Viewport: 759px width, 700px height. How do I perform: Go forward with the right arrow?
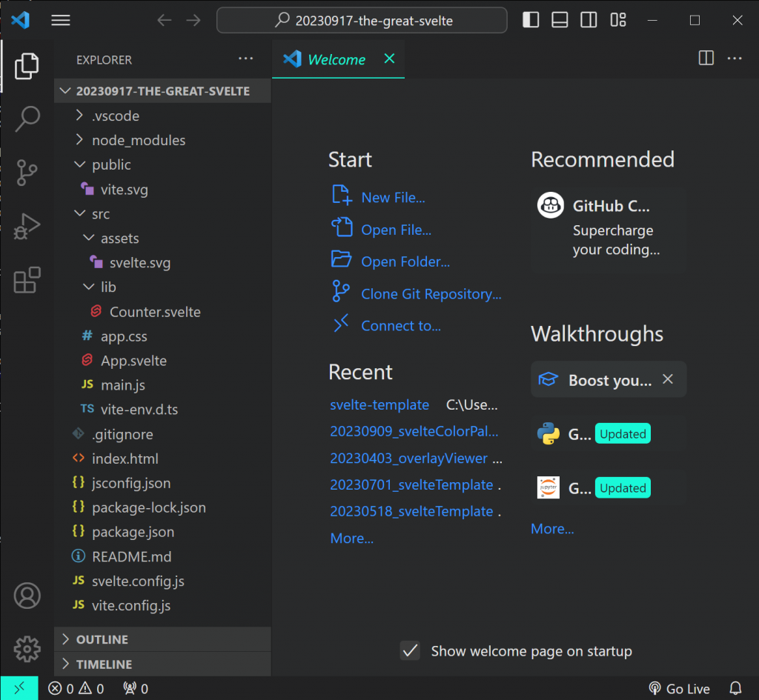(193, 20)
